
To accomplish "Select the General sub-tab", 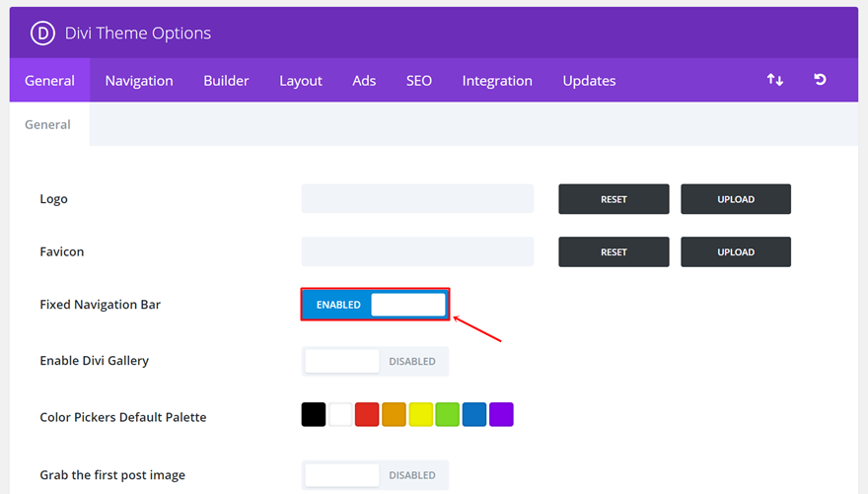I will click(x=47, y=124).
